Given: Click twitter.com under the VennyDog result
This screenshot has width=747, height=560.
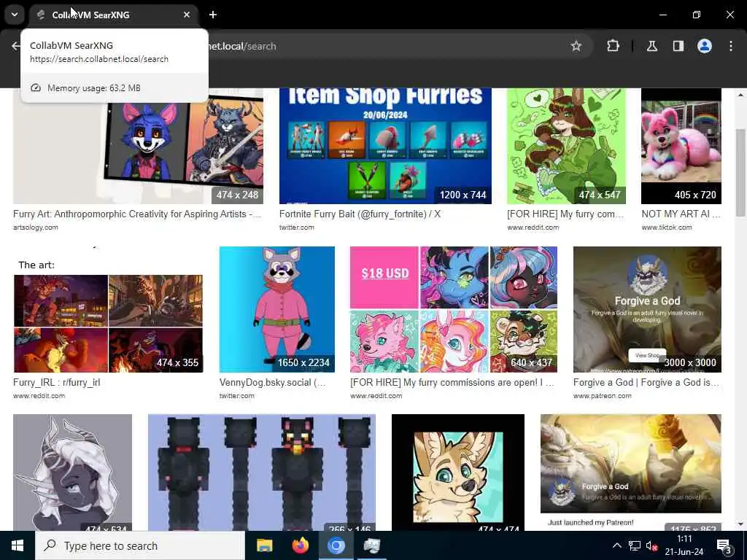Looking at the screenshot, I should 237,396.
